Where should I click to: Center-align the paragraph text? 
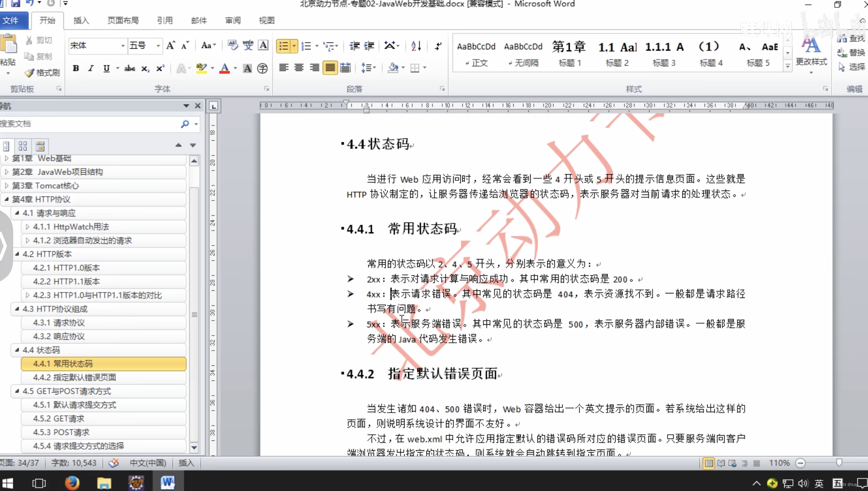click(x=299, y=68)
